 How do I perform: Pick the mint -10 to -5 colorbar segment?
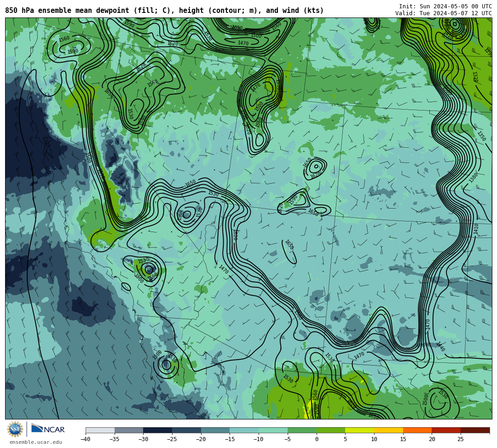coord(273,430)
